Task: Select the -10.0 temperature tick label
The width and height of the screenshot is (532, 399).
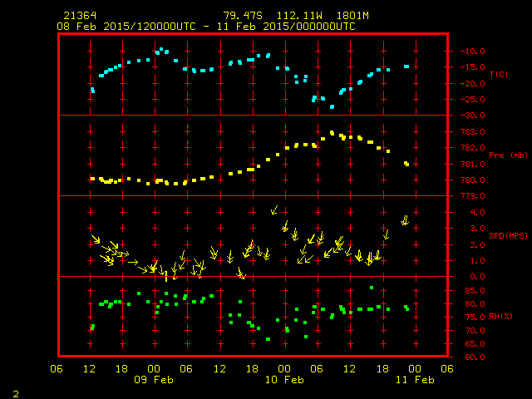Action: 473,52
